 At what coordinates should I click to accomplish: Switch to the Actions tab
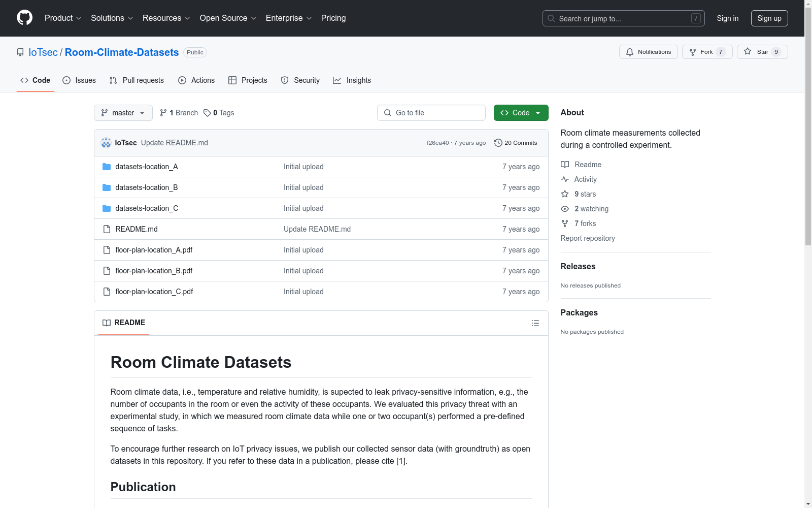(x=196, y=80)
